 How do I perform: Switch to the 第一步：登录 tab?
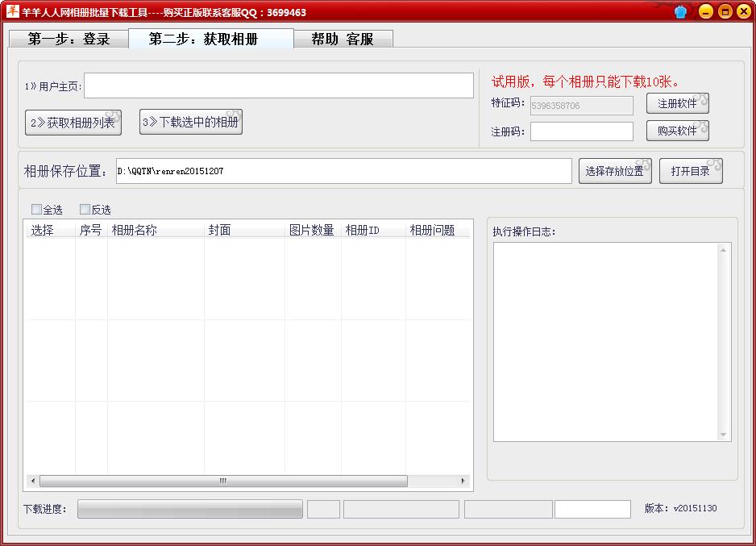(x=69, y=39)
